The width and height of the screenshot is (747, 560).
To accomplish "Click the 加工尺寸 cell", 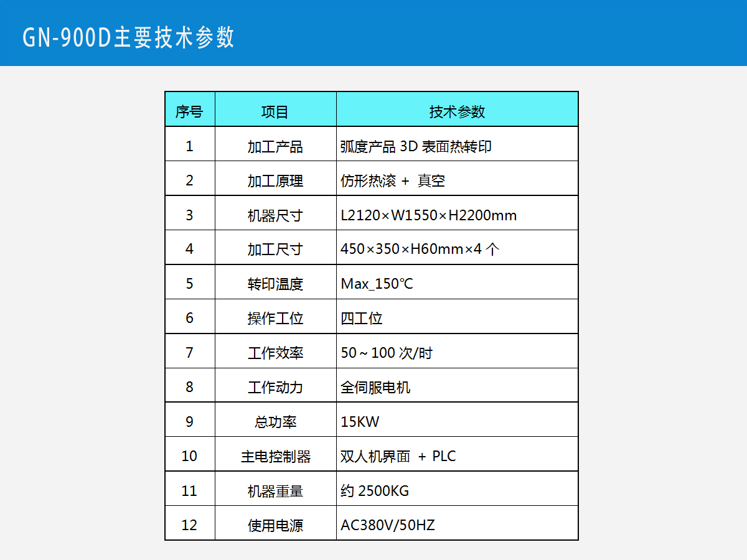I will pos(276,248).
